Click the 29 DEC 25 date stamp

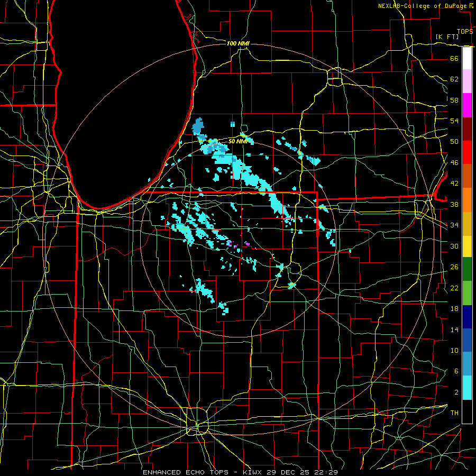tap(288, 472)
